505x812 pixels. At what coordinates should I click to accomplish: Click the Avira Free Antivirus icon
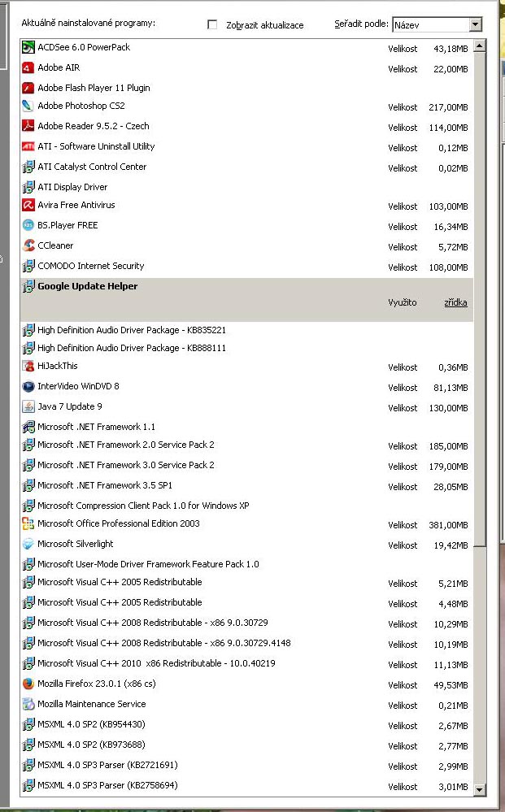pyautogui.click(x=28, y=205)
